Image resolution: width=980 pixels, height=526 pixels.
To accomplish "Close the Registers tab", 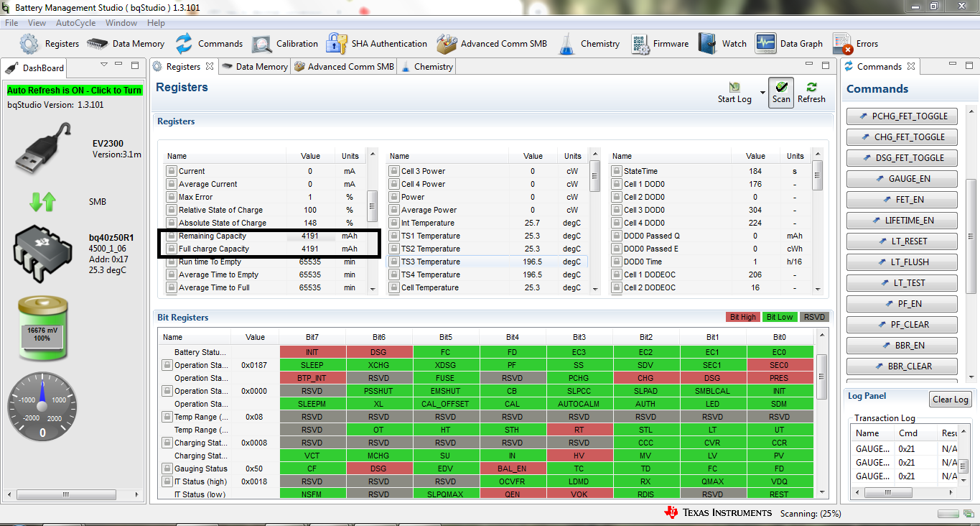I will tap(210, 66).
